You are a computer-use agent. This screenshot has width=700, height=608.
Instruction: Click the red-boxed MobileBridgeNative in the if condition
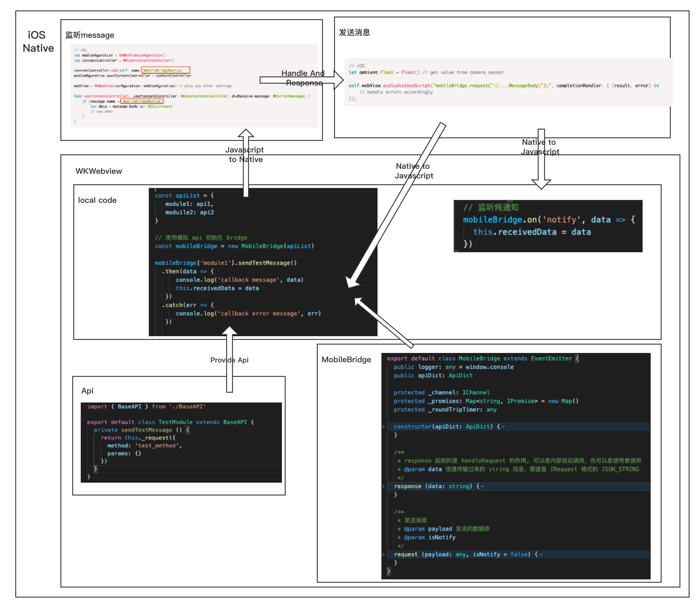coord(142,101)
